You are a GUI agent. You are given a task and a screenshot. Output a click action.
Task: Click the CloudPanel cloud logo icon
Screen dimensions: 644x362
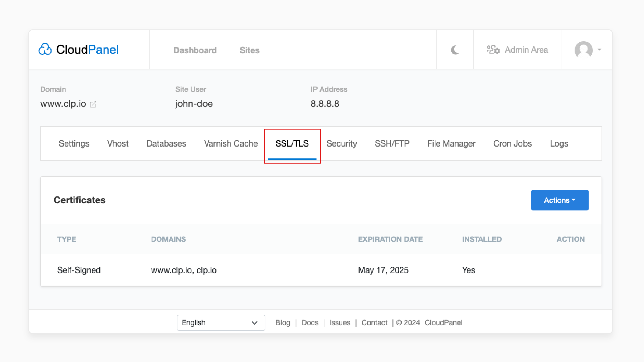pos(45,49)
